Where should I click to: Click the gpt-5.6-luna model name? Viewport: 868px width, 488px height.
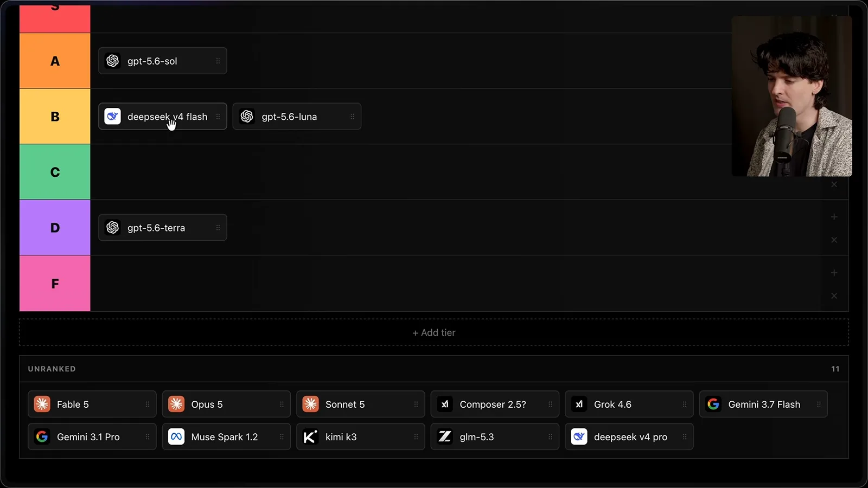click(289, 117)
